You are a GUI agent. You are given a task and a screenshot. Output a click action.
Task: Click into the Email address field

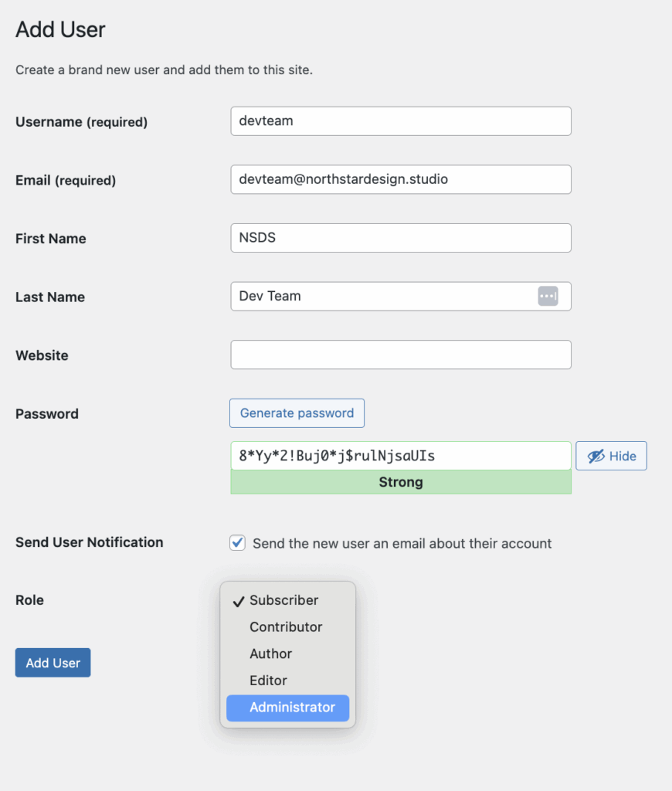click(401, 179)
